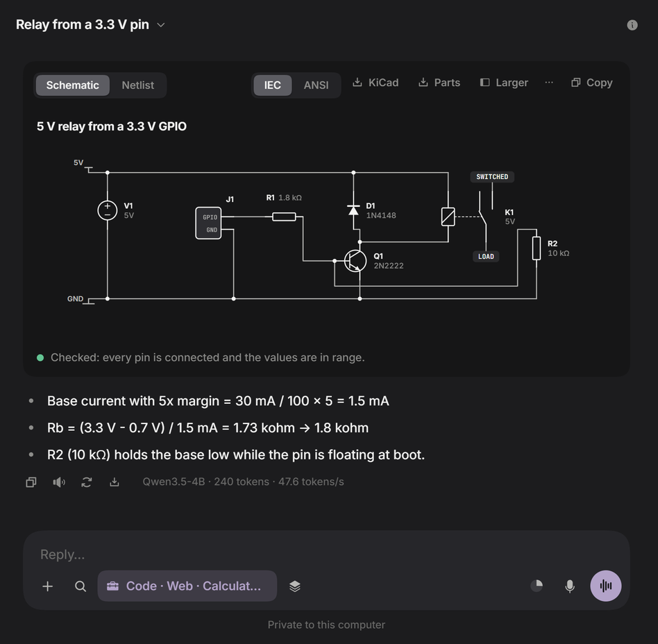Download the KiCad file
Viewport: 658px width, 644px height.
tap(376, 83)
